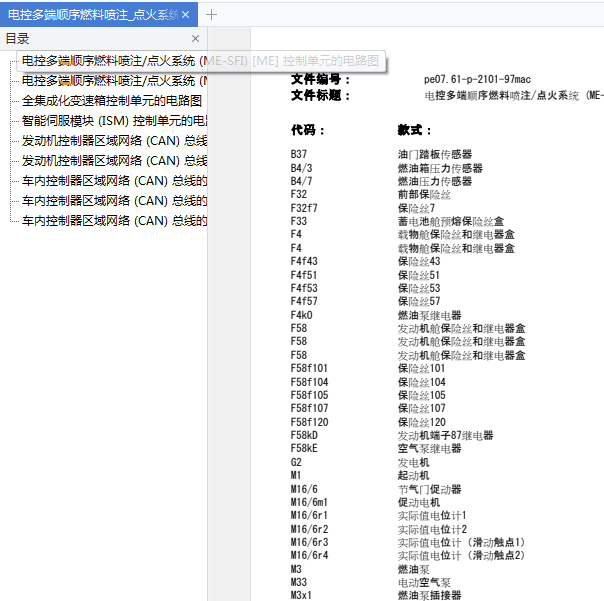Select code B4/3

pos(301,168)
